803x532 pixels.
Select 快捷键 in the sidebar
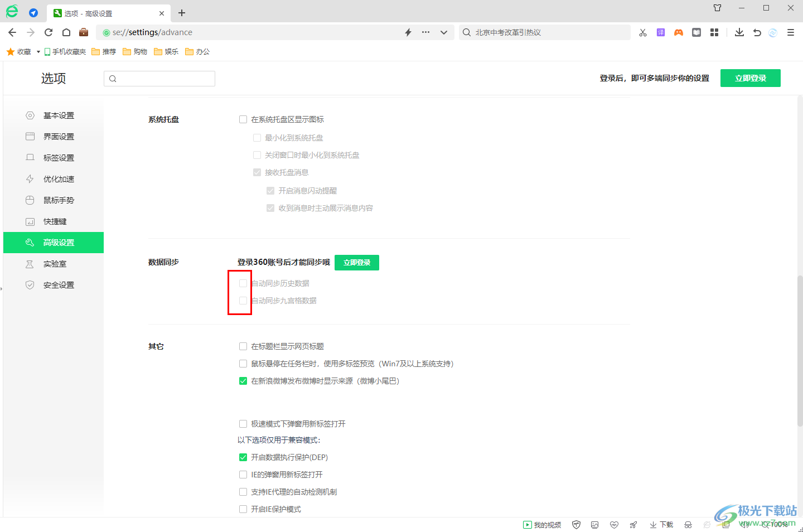pyautogui.click(x=54, y=221)
